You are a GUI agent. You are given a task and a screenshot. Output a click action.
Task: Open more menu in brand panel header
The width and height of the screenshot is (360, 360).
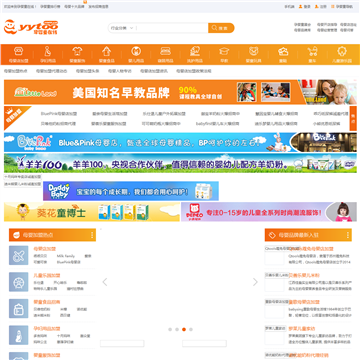pyautogui.click(x=348, y=235)
